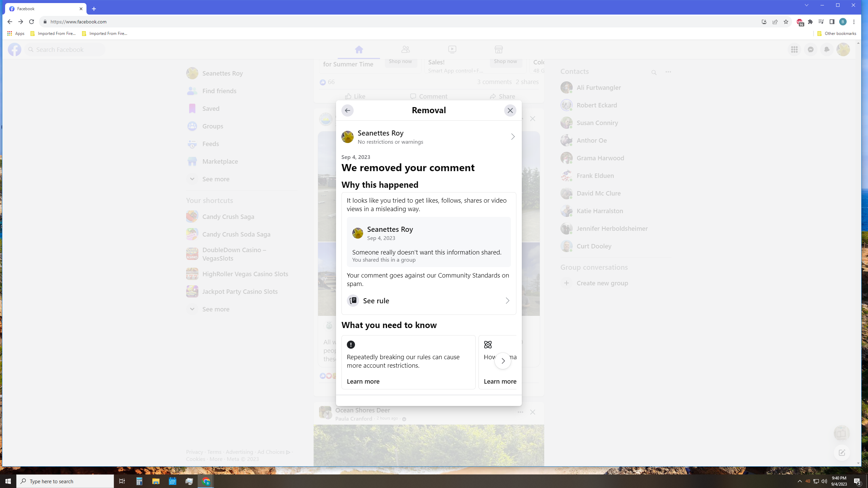Show hidden system tray icons
The width and height of the screenshot is (868, 488).
pyautogui.click(x=800, y=481)
